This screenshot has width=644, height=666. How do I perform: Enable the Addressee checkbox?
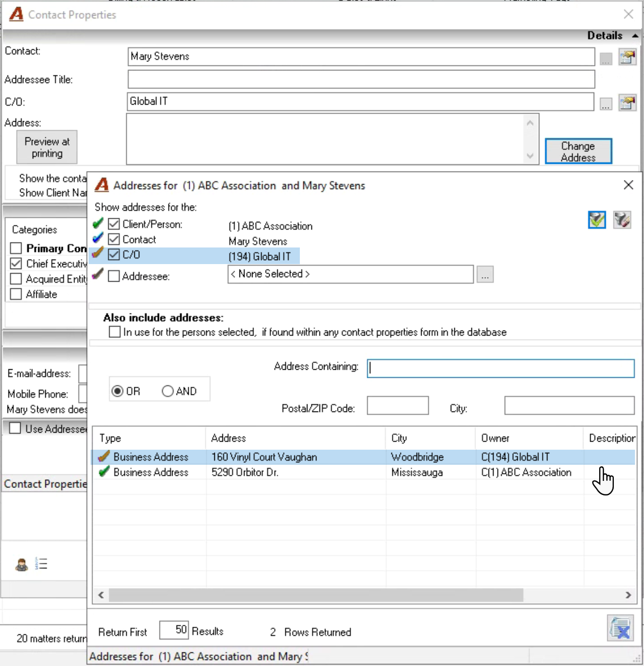coord(114,276)
